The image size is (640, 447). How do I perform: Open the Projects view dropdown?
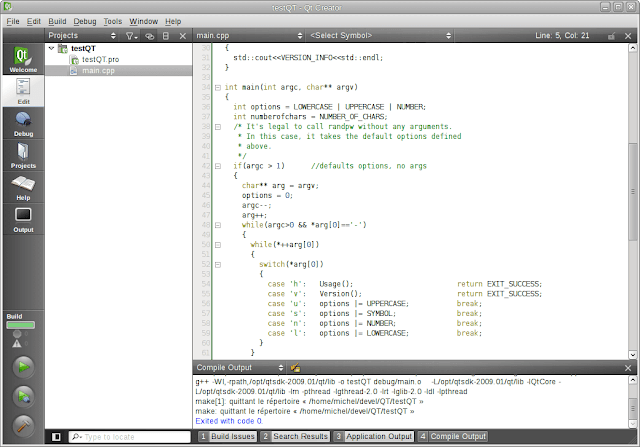[x=82, y=36]
